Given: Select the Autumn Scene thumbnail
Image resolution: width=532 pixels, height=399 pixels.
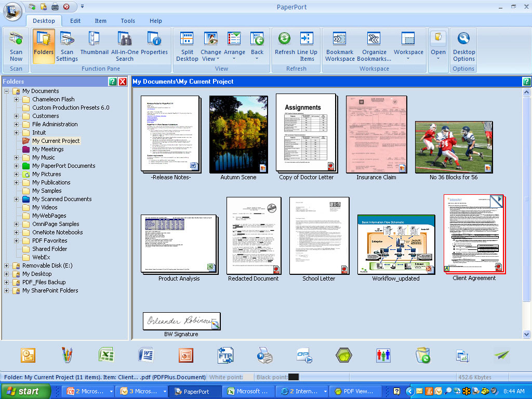Looking at the screenshot, I should click(x=238, y=134).
